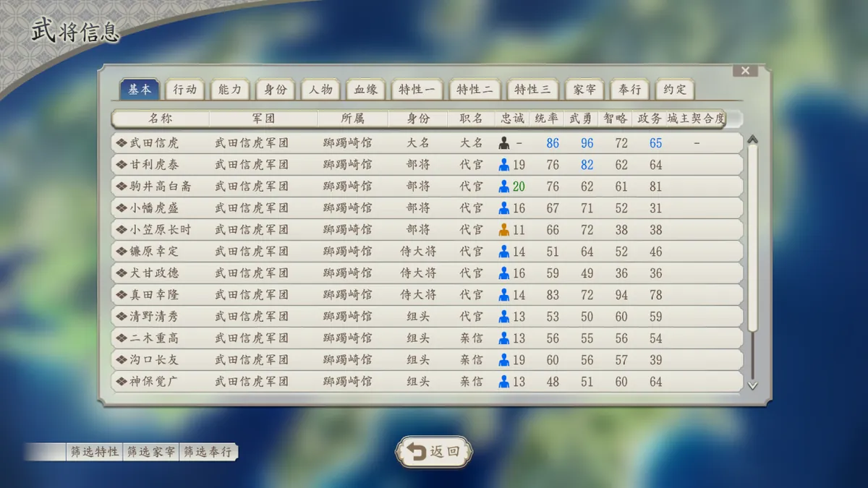
Task: Click the return arrow icon on 返回
Action: [x=416, y=452]
